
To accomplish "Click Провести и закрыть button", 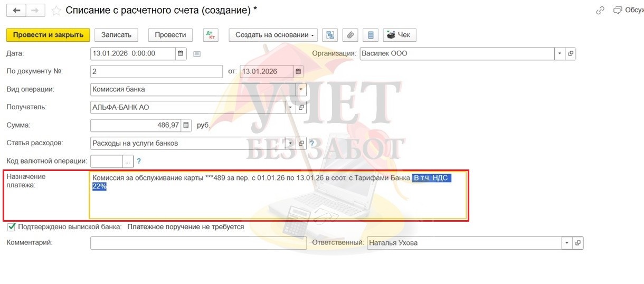I will click(48, 35).
